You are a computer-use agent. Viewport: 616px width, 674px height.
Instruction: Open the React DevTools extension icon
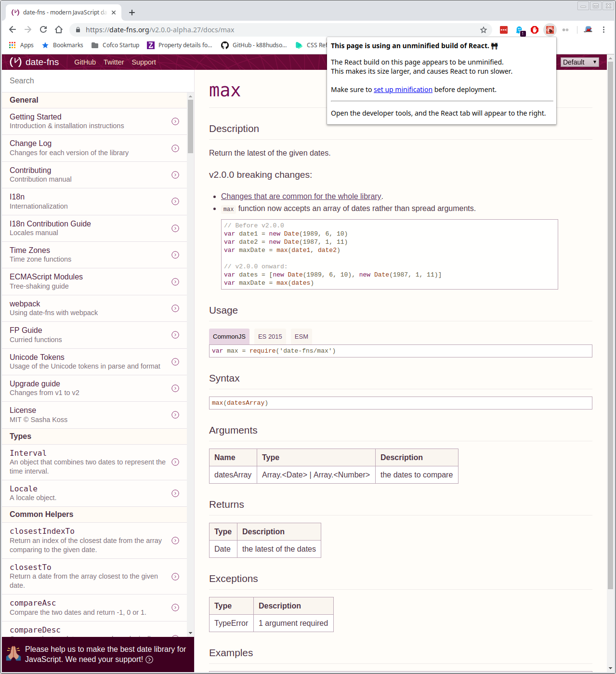pos(550,29)
